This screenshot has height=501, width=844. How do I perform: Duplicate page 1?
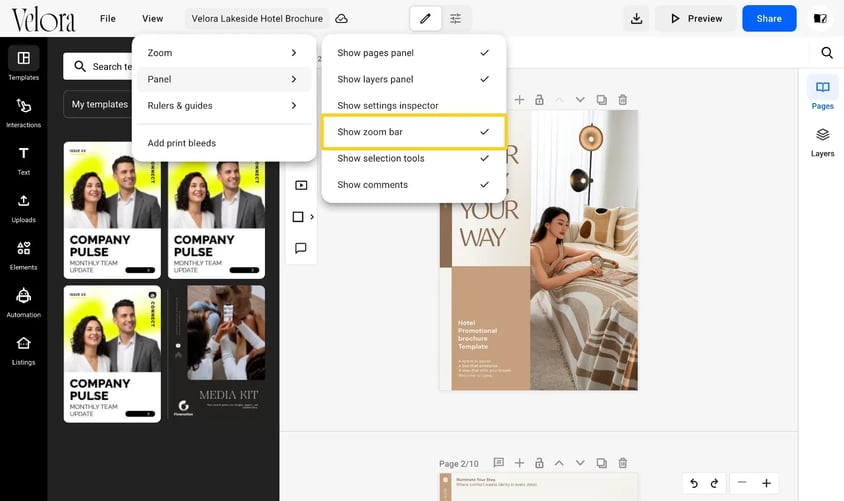pos(602,100)
